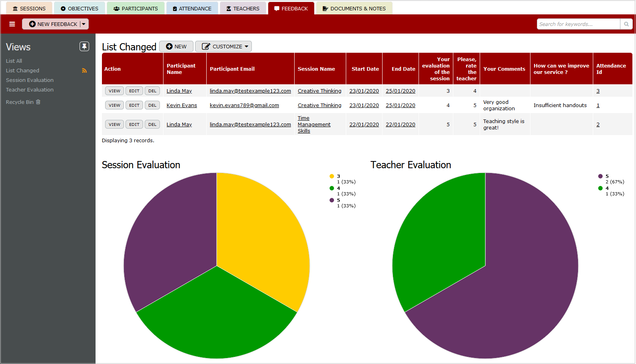The width and height of the screenshot is (636, 364).
Task: Sort by the Start Date column header
Action: (365, 69)
